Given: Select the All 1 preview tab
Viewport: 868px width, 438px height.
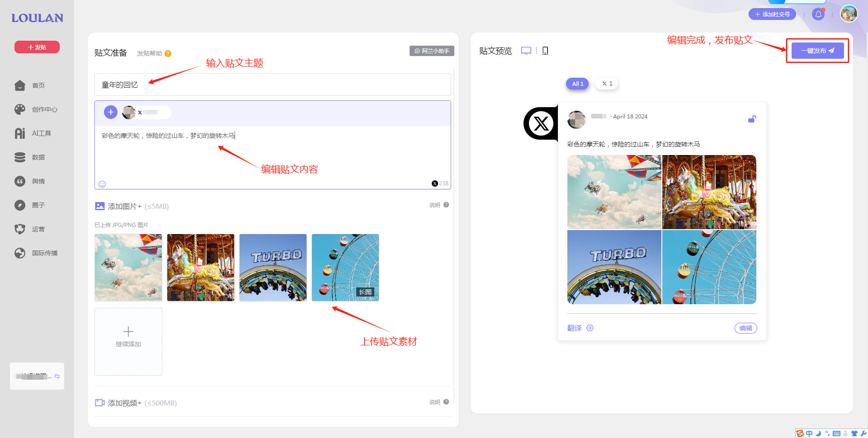Looking at the screenshot, I should pyautogui.click(x=577, y=84).
